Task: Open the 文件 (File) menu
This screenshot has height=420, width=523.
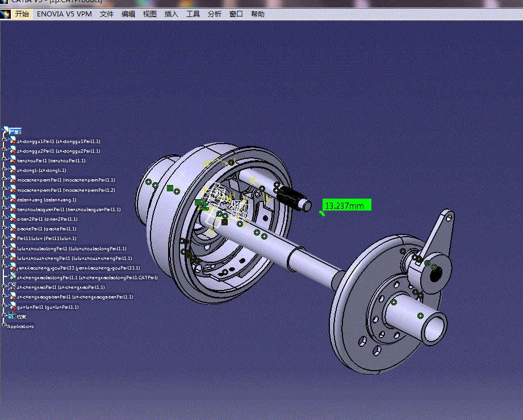Action: click(107, 14)
